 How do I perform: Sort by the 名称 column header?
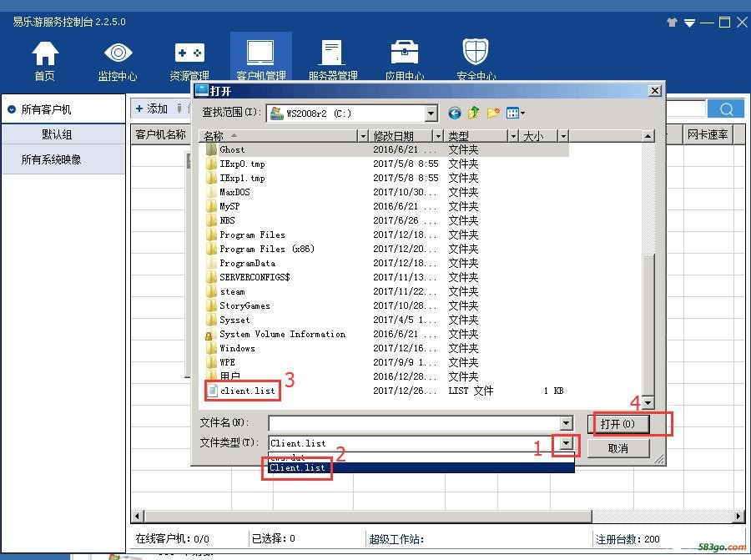[279, 136]
